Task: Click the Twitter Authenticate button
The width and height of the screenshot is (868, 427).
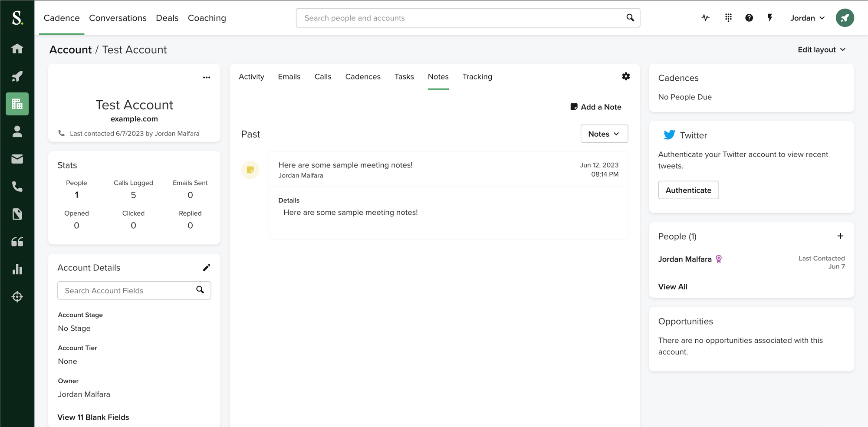Action: pyautogui.click(x=688, y=190)
